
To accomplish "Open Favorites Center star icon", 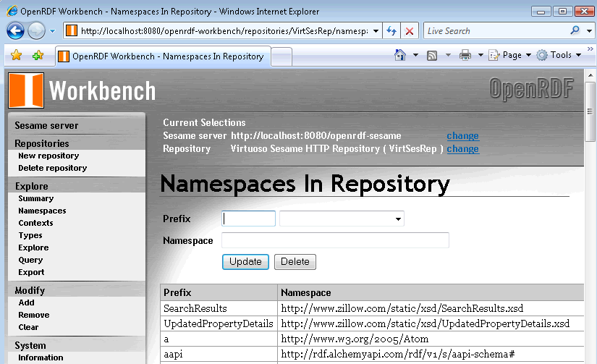I will (x=17, y=56).
